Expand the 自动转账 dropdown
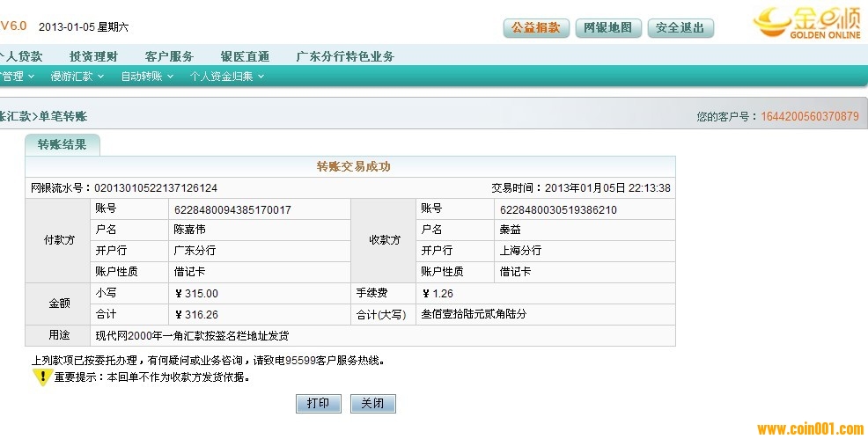868x439 pixels. coord(146,77)
